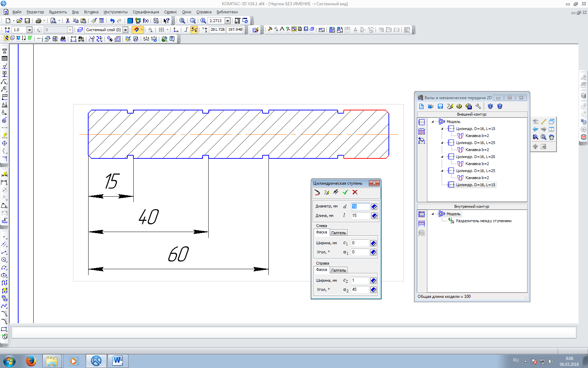
Task: Click the undo arrow in the main toolbar
Action: 112,21
